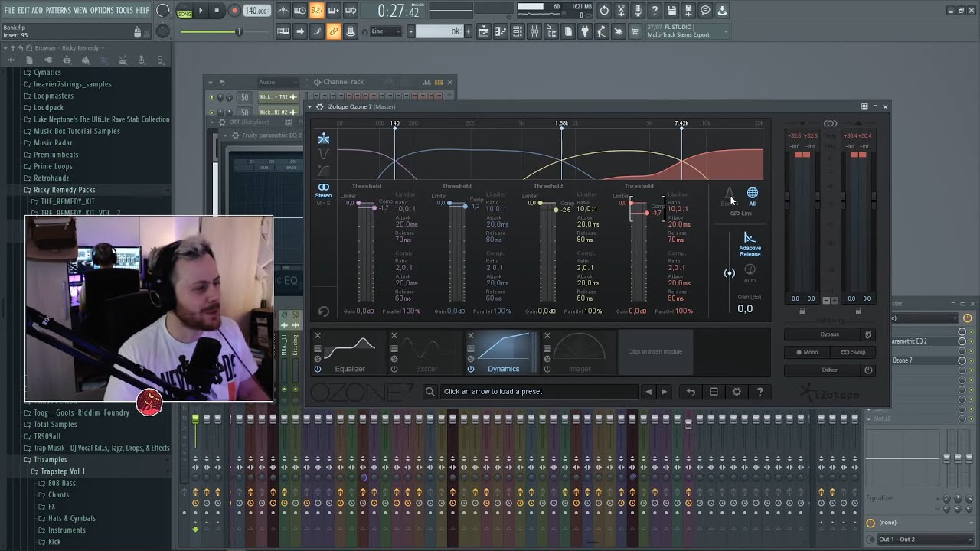Open Ozone help question mark
Viewport: 980px width, 551px height.
759,392
